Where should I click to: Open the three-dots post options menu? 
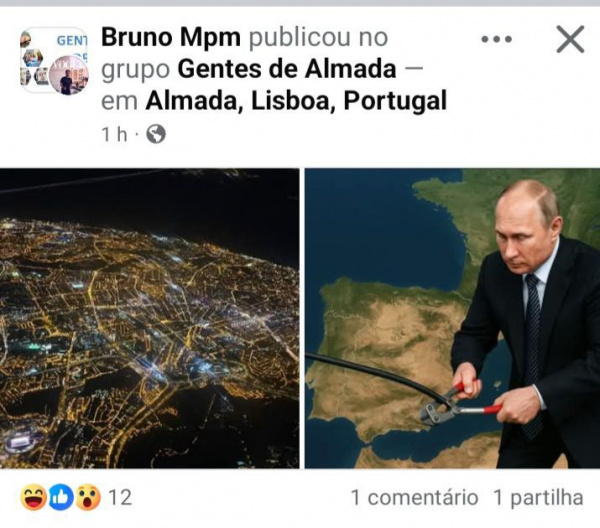coord(496,39)
